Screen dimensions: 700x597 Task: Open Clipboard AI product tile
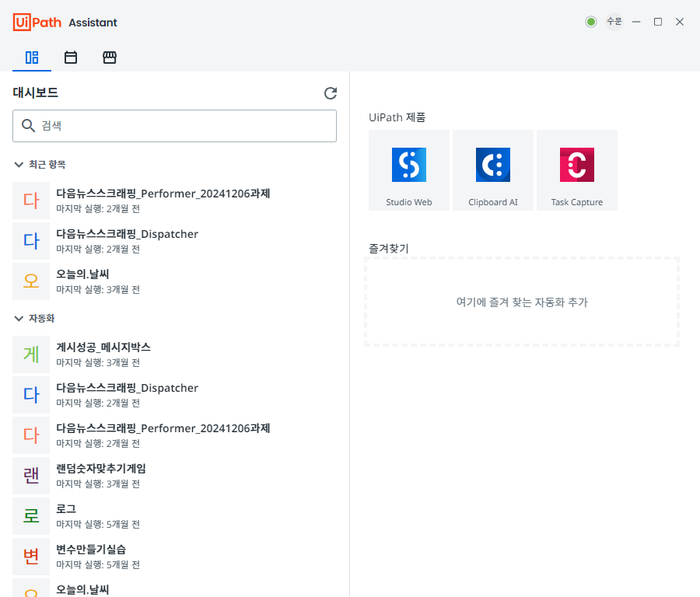click(493, 170)
